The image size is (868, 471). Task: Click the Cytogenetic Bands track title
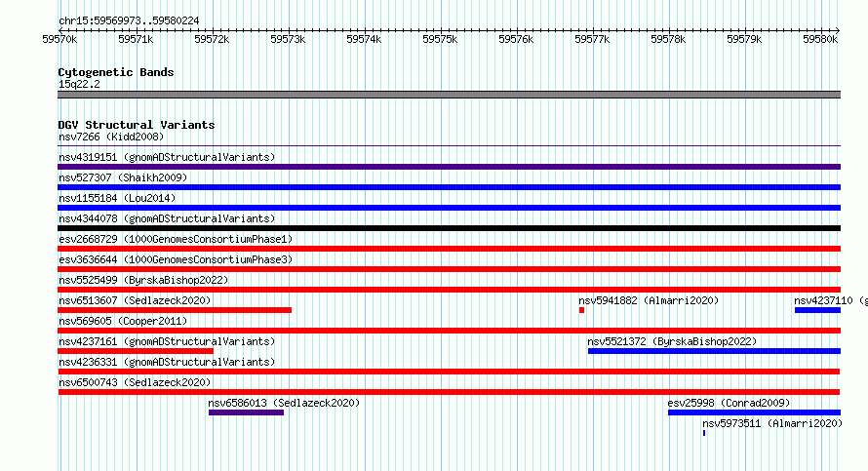116,72
